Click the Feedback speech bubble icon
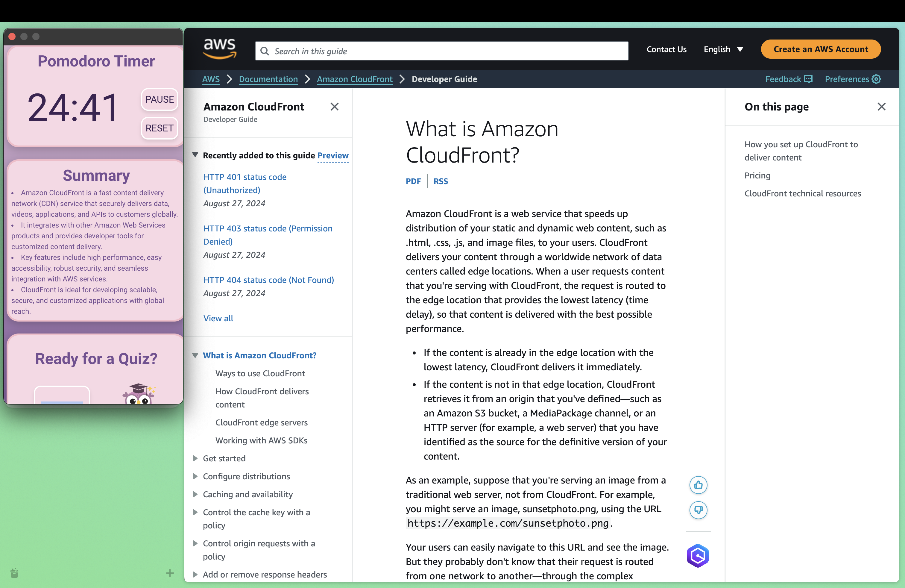905x588 pixels. point(808,79)
